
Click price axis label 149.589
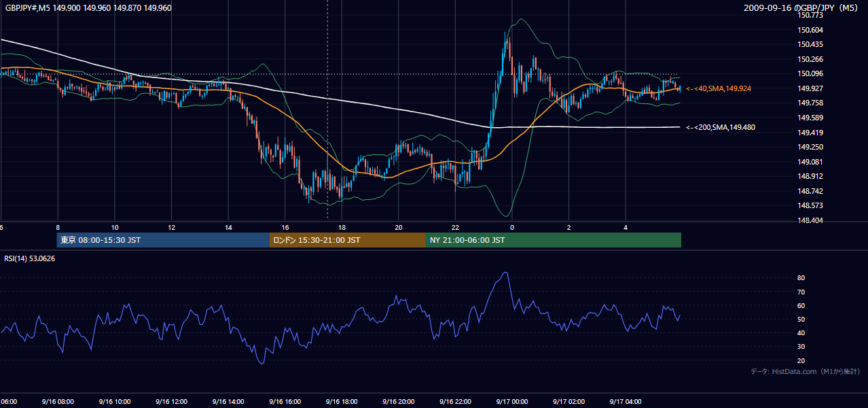point(811,118)
